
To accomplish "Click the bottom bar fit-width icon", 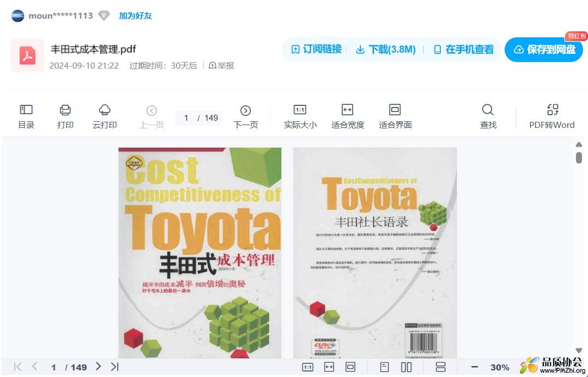I will pos(329,367).
